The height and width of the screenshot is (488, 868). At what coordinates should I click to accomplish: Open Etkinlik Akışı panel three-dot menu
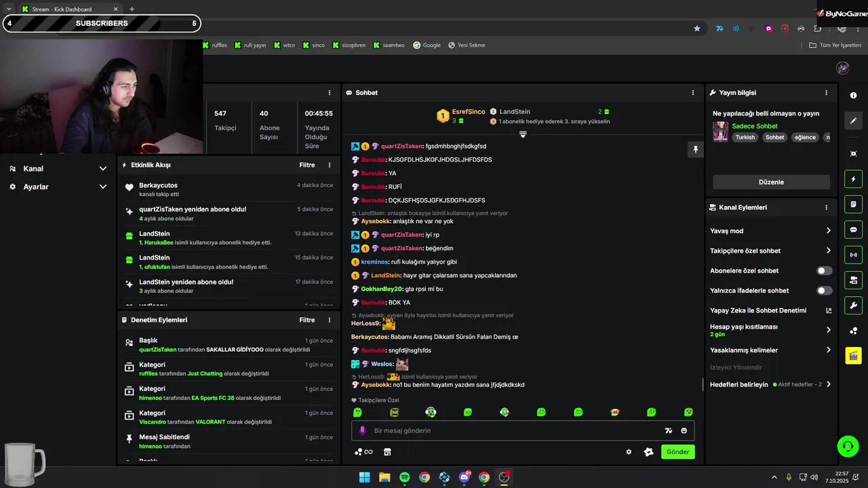(330, 165)
